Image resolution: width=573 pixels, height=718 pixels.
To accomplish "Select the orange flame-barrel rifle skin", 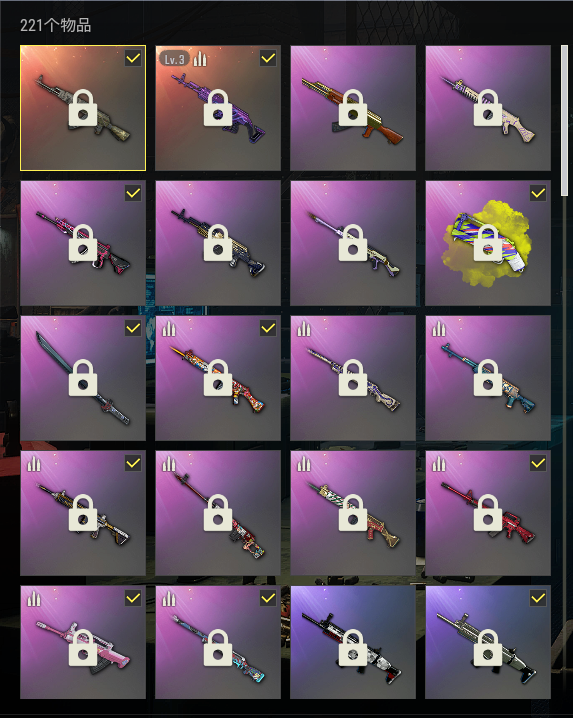I will pos(218,378).
